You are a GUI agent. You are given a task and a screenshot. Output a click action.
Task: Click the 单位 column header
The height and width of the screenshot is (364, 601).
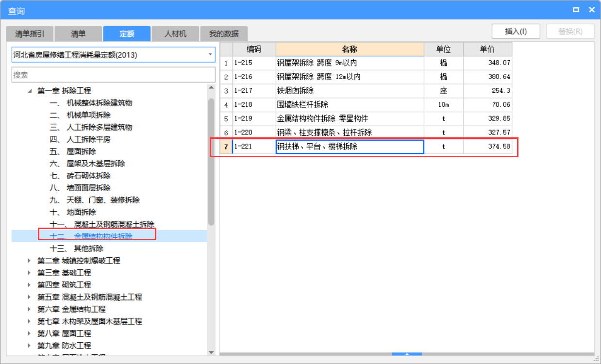pos(443,49)
